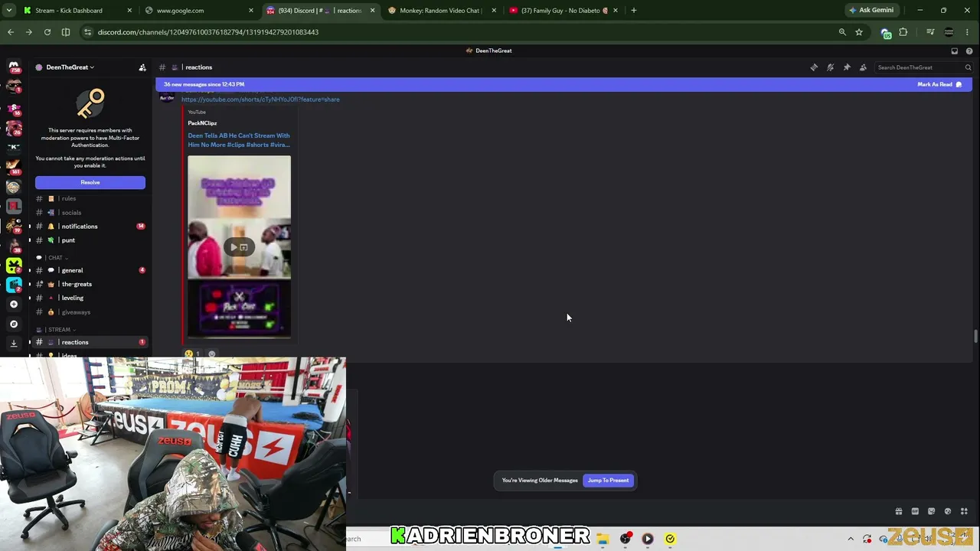Open the browser zoom magnifier icon

[842, 32]
